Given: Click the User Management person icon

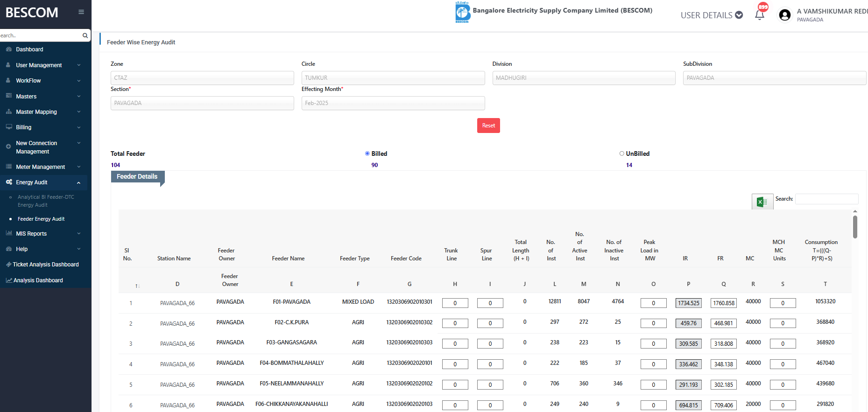Looking at the screenshot, I should coord(8,65).
